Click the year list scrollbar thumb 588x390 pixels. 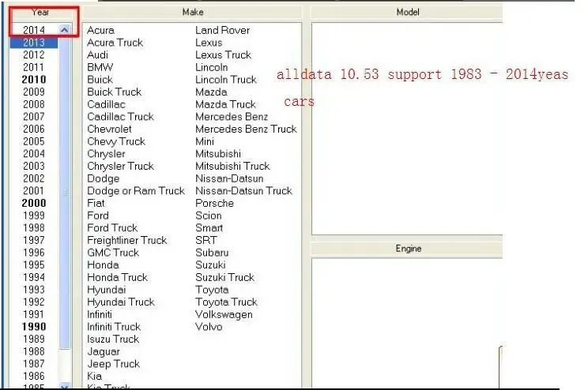65,192
